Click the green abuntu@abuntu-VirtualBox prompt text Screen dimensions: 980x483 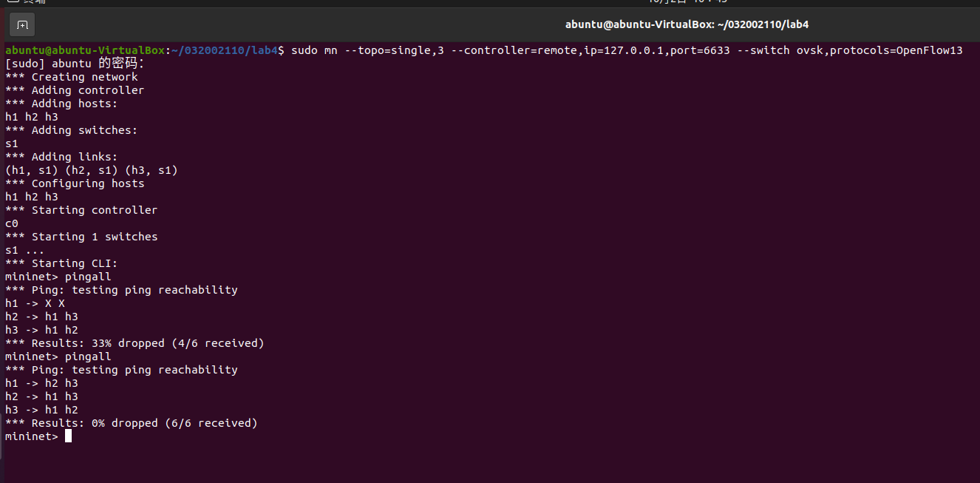coord(85,50)
